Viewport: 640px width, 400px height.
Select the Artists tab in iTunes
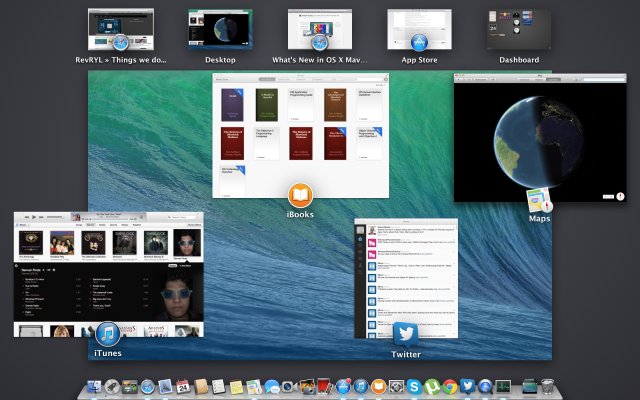pos(102,225)
